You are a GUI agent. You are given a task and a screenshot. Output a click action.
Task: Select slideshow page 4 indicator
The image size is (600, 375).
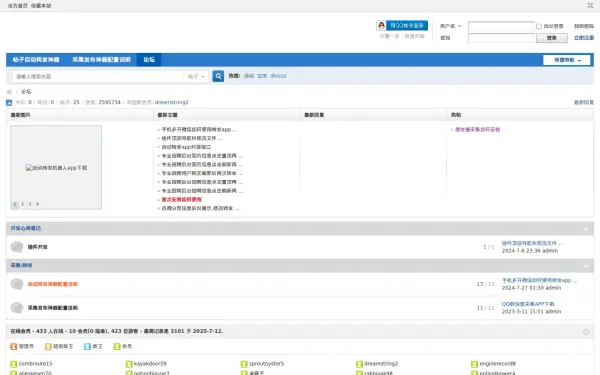click(38, 204)
